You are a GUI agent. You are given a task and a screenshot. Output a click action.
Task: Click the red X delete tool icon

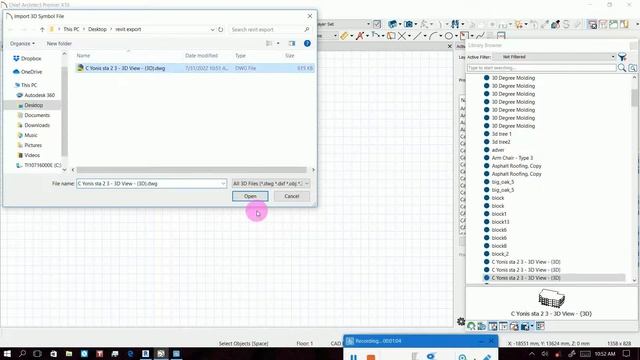click(x=360, y=36)
